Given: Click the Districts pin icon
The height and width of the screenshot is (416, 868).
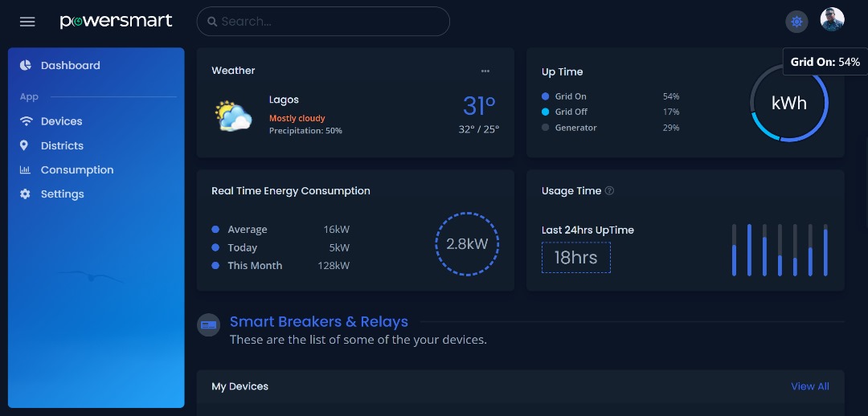Looking at the screenshot, I should pyautogui.click(x=24, y=145).
